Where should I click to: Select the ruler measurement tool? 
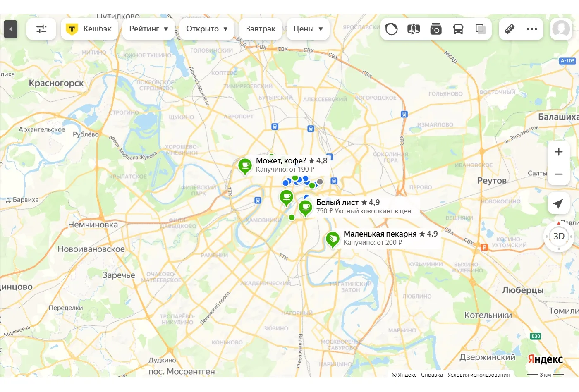(510, 29)
